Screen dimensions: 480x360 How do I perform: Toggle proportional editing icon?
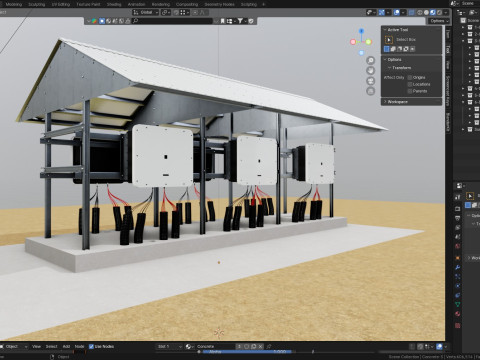click(x=195, y=12)
